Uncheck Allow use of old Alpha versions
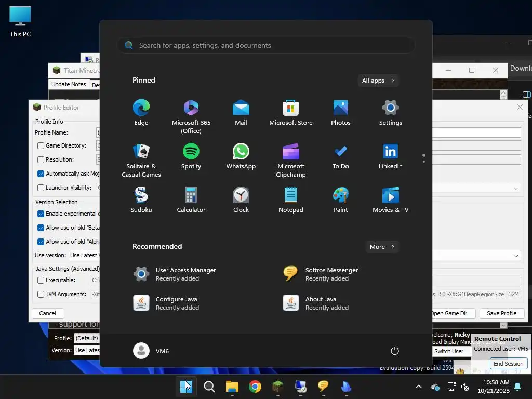The height and width of the screenshot is (399, 532). point(41,242)
